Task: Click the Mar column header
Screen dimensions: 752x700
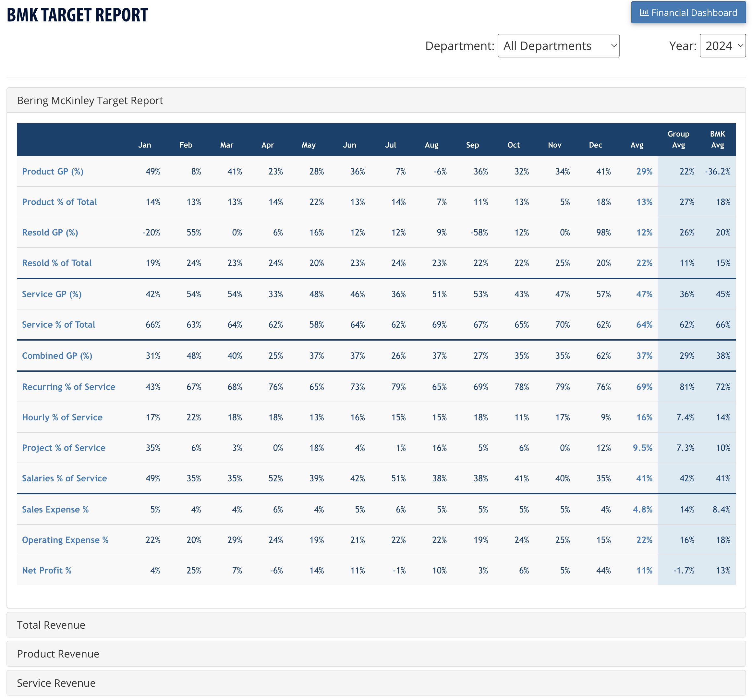Action: point(226,145)
